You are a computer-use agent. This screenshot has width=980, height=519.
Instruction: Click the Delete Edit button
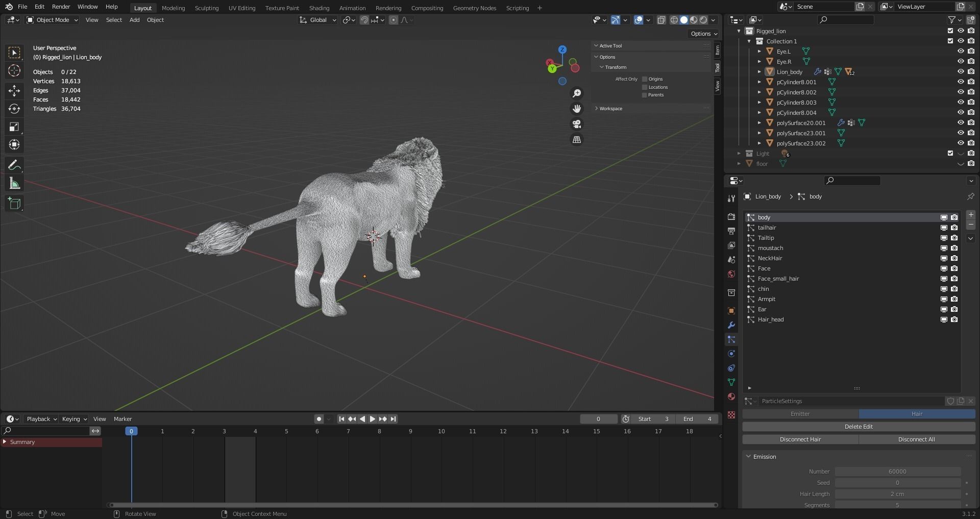click(x=859, y=427)
